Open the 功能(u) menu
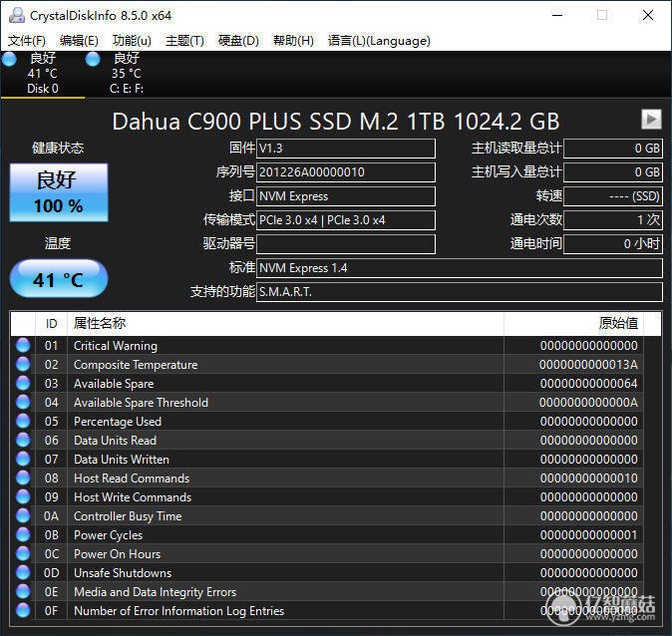The image size is (672, 636). point(132,41)
